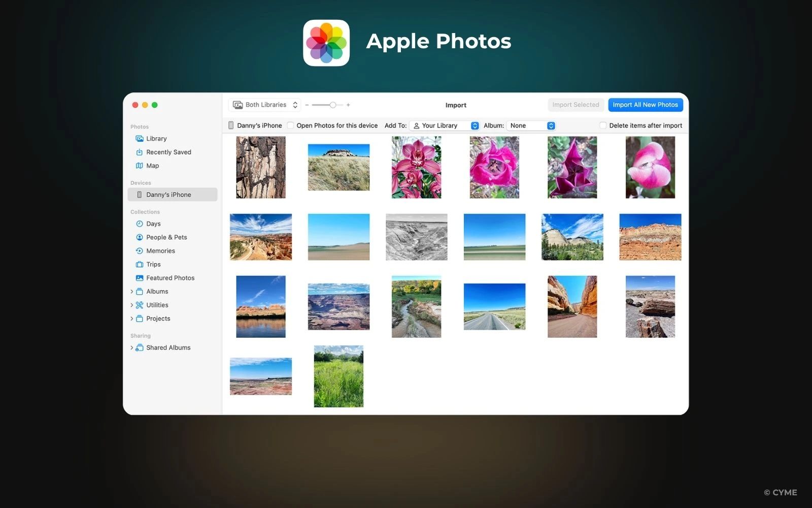Toggle the Projects section open
The height and width of the screenshot is (508, 812).
(132, 319)
